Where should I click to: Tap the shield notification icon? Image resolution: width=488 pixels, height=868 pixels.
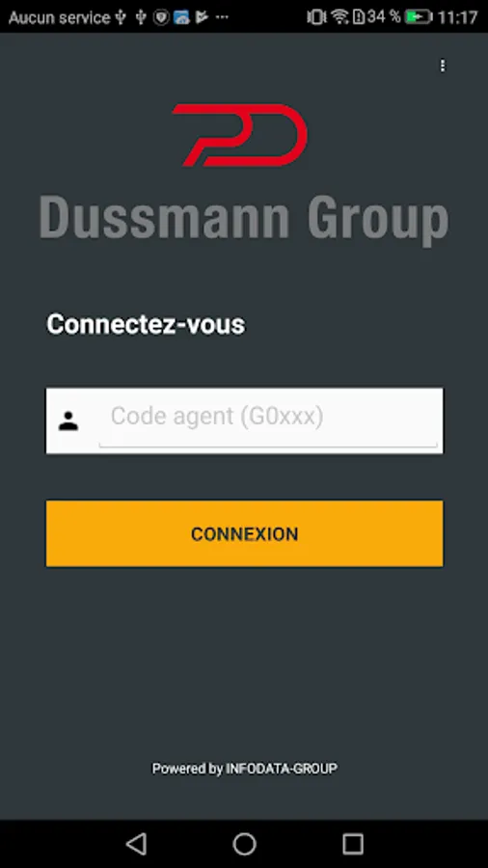(161, 17)
